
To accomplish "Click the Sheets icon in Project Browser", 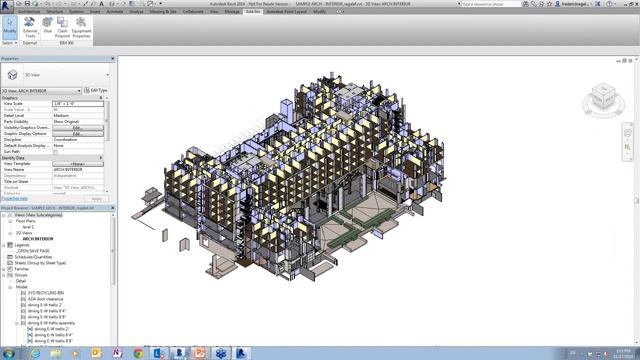I will tap(10, 263).
